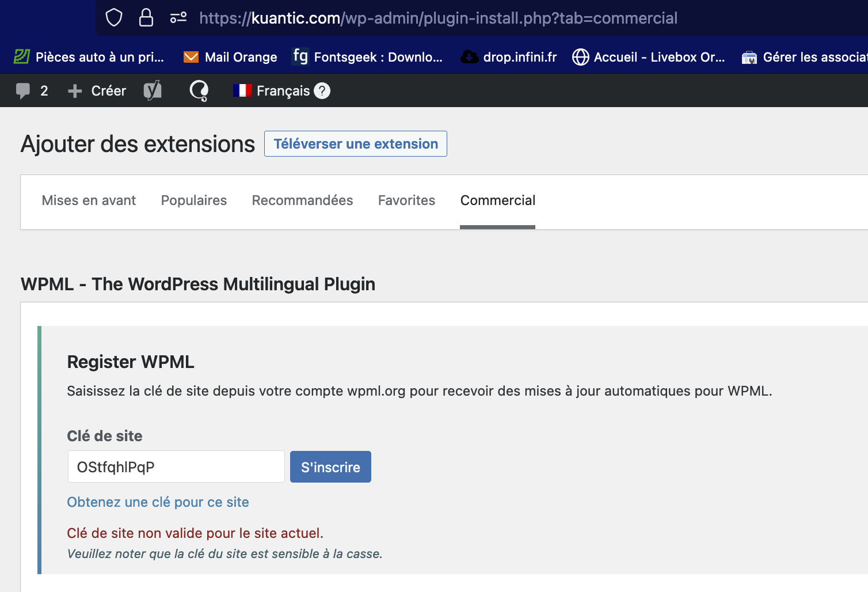Click Créer in the admin bar
This screenshot has height=592, width=868.
click(x=97, y=91)
